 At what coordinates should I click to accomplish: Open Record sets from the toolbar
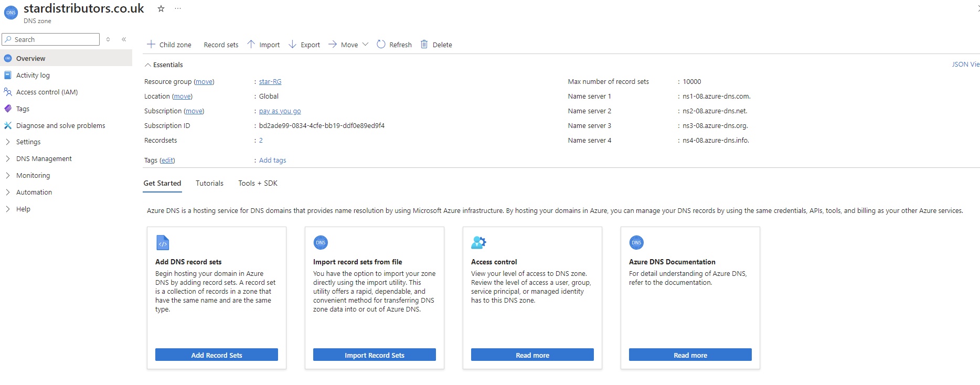[x=221, y=45]
